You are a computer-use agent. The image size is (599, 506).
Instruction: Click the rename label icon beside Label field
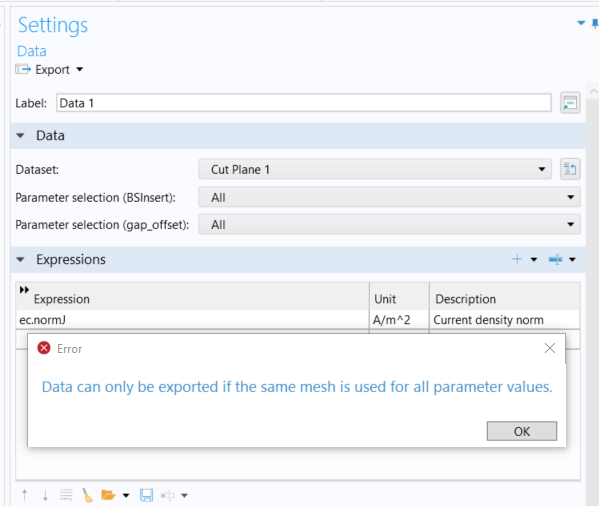570,103
